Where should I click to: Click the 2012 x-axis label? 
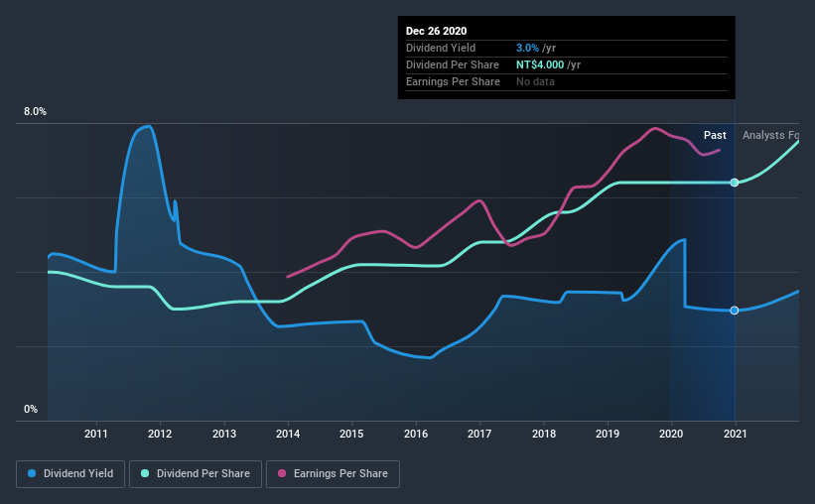tap(160, 434)
